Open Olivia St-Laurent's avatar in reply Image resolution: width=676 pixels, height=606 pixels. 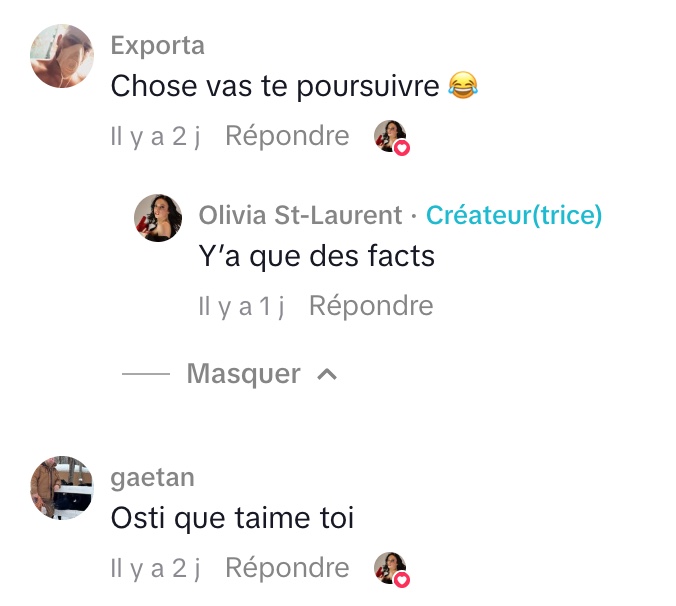[x=158, y=218]
